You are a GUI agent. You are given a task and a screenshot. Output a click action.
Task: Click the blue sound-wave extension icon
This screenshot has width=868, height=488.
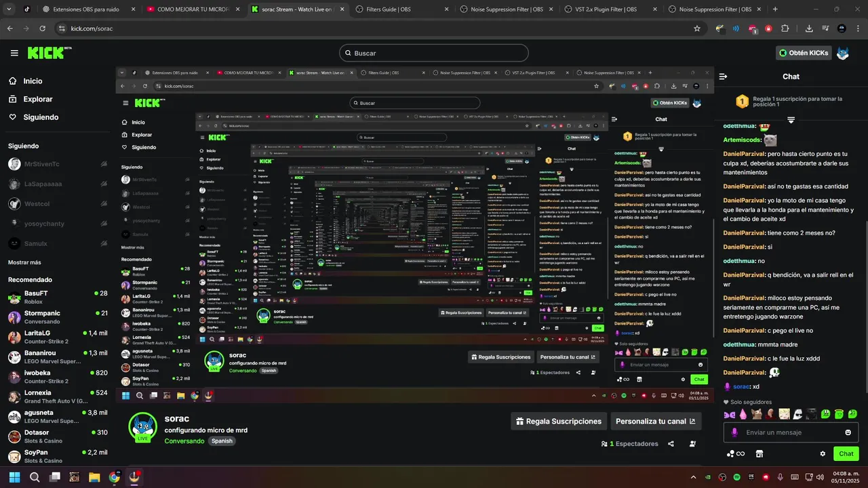[736, 28]
